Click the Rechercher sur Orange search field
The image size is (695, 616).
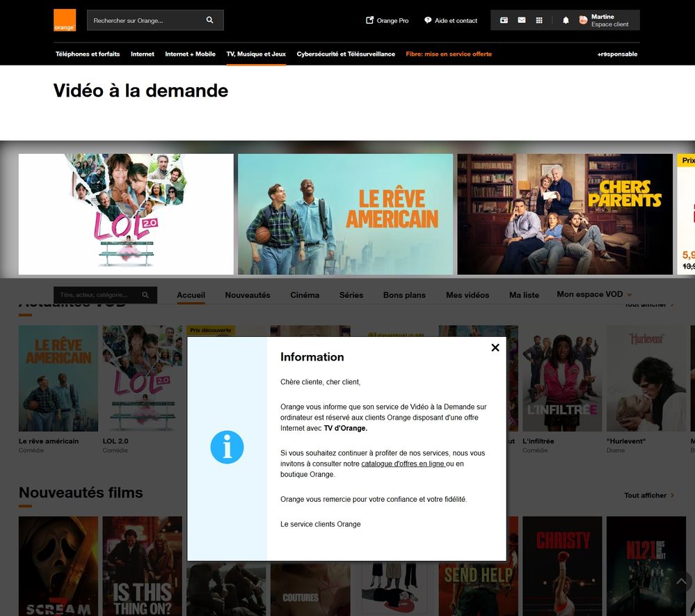[x=146, y=20]
